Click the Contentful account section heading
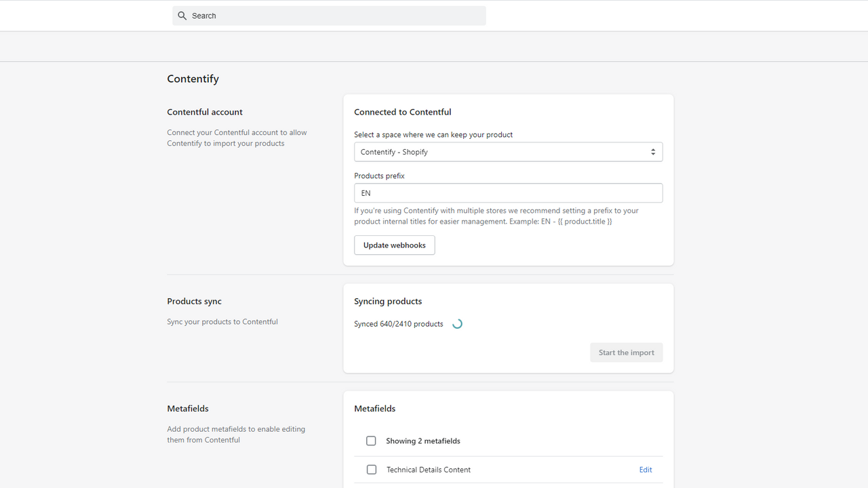Screen dimensions: 868x488 click(204, 112)
